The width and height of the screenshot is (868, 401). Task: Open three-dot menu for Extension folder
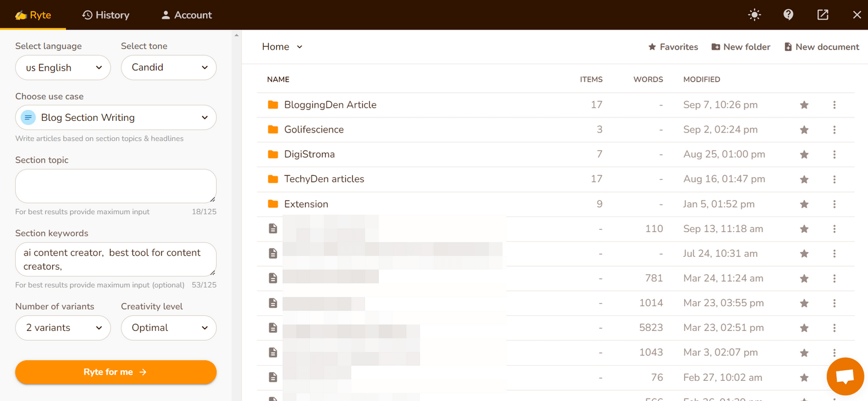(834, 204)
